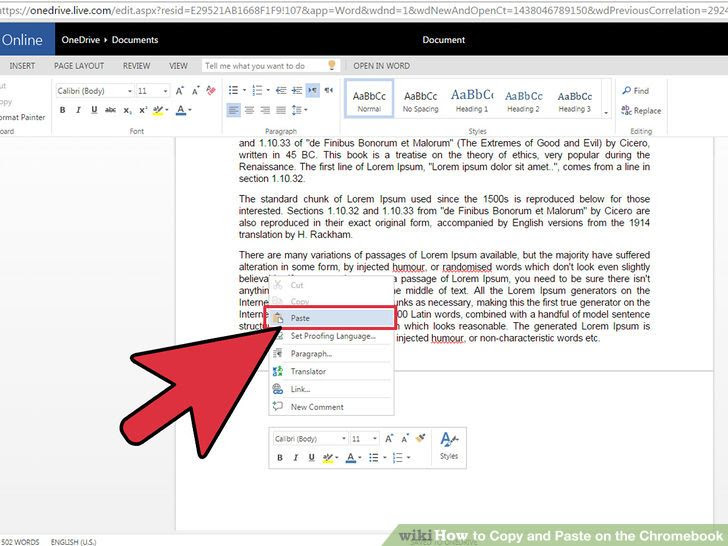Image resolution: width=728 pixels, height=546 pixels.
Task: Click font color A in mini toolbar
Action: [x=351, y=458]
